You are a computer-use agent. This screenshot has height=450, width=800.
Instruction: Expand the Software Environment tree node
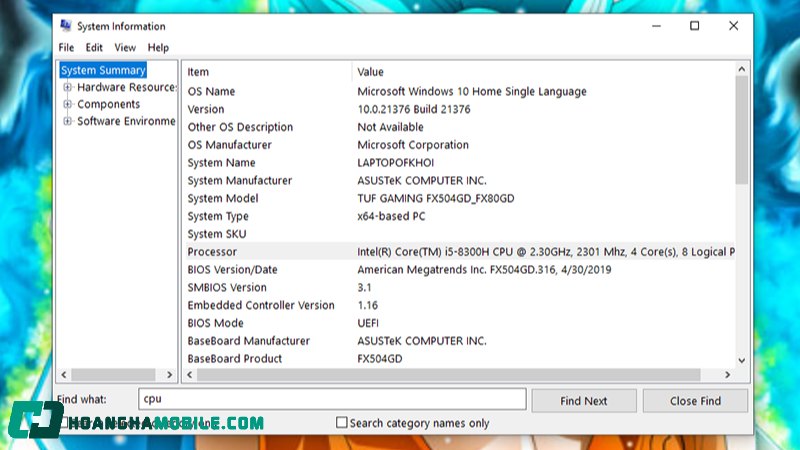tap(68, 121)
